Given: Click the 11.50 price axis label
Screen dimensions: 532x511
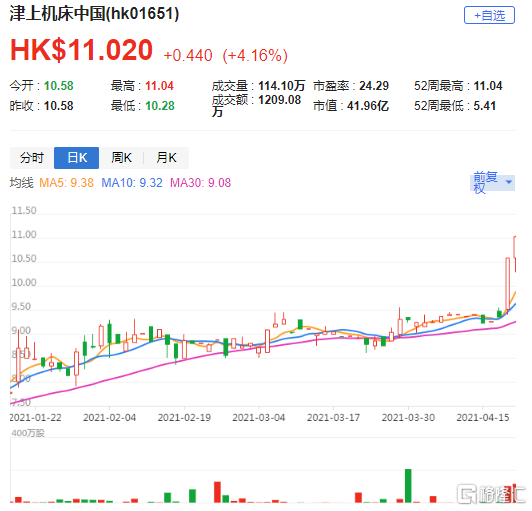Looking at the screenshot, I should point(24,210).
